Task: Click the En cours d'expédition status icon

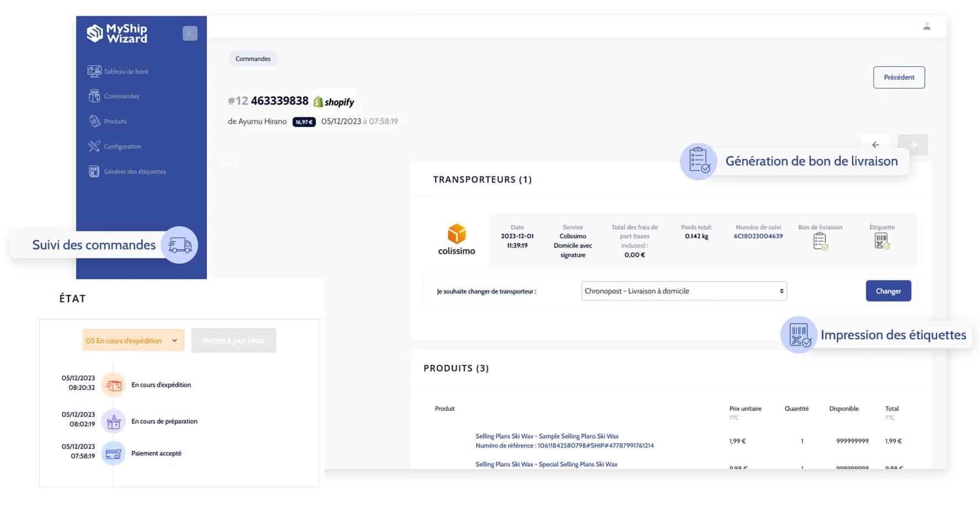Action: [114, 385]
